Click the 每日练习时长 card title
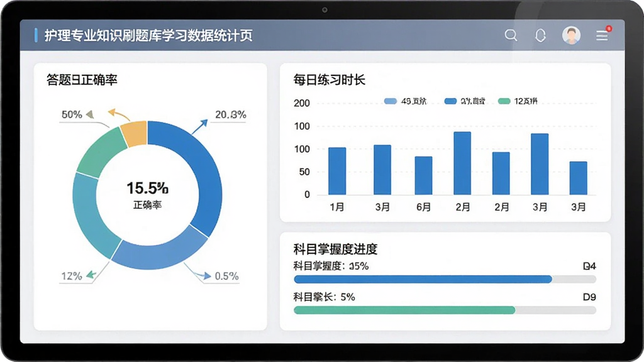644x362 pixels. coord(330,80)
